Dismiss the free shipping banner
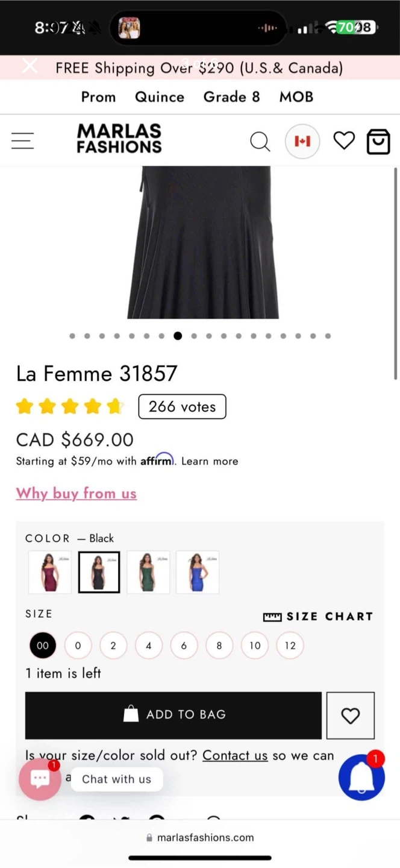Image resolution: width=400 pixels, height=868 pixels. pyautogui.click(x=30, y=66)
